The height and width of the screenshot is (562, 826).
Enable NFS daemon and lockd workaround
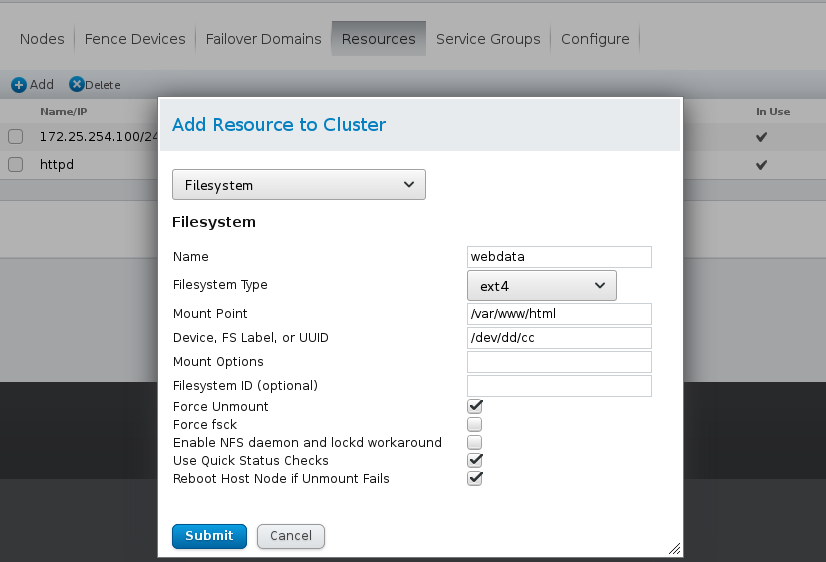click(x=475, y=442)
